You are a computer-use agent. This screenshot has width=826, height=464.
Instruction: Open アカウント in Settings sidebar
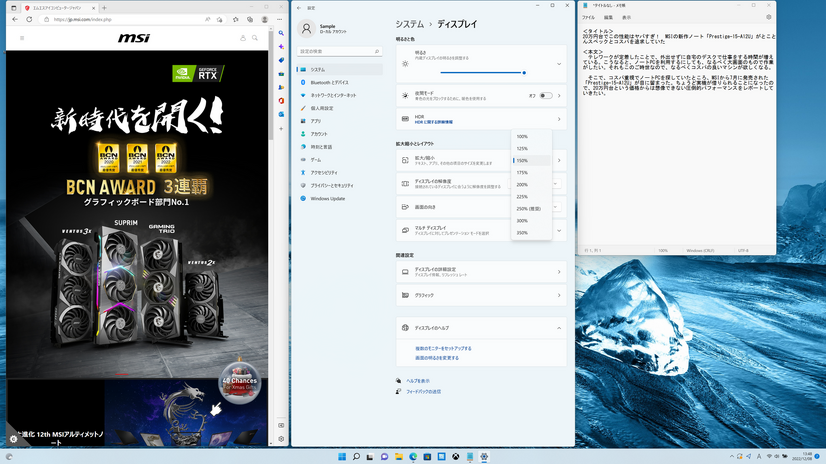click(x=339, y=134)
